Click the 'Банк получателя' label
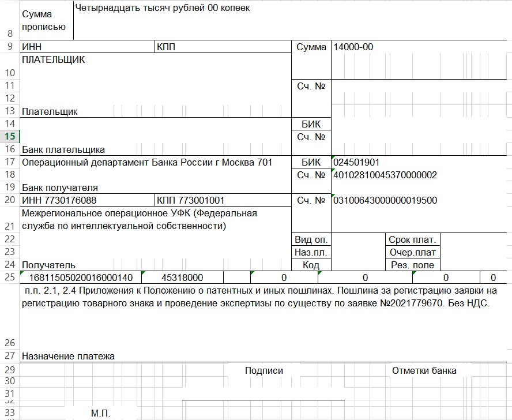512x420 pixels. pos(60,187)
